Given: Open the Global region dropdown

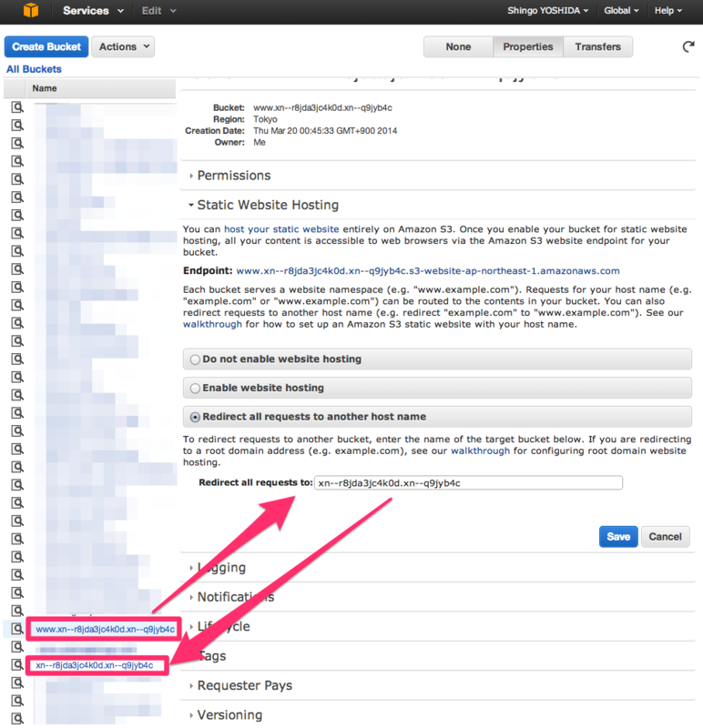Looking at the screenshot, I should (621, 11).
